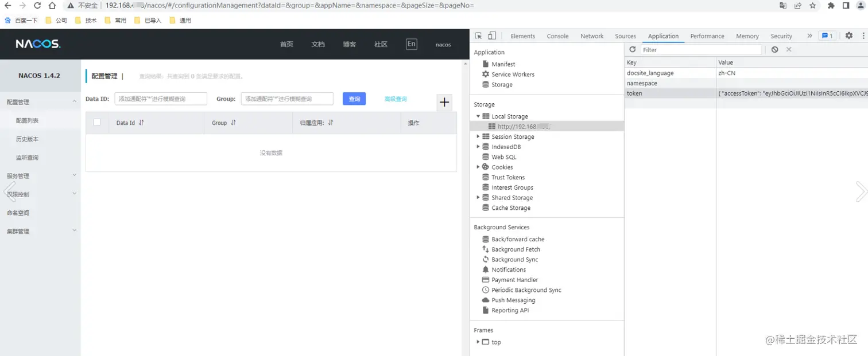Image resolution: width=868 pixels, height=356 pixels.
Task: Expand the IndexedDB tree node
Action: click(x=478, y=147)
